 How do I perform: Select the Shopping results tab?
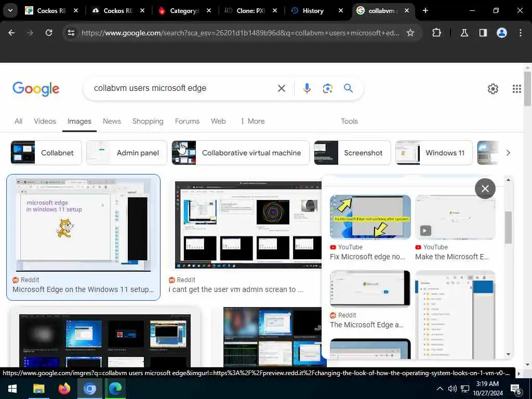pyautogui.click(x=148, y=121)
